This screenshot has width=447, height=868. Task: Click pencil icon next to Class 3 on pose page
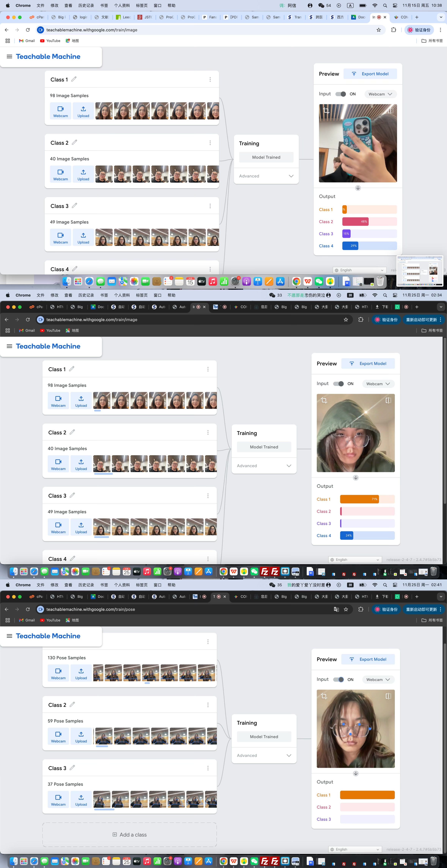click(72, 768)
